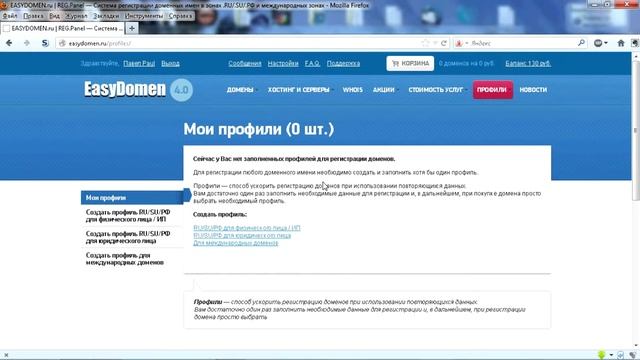
Task: Open the Правка menu
Action: point(33,16)
